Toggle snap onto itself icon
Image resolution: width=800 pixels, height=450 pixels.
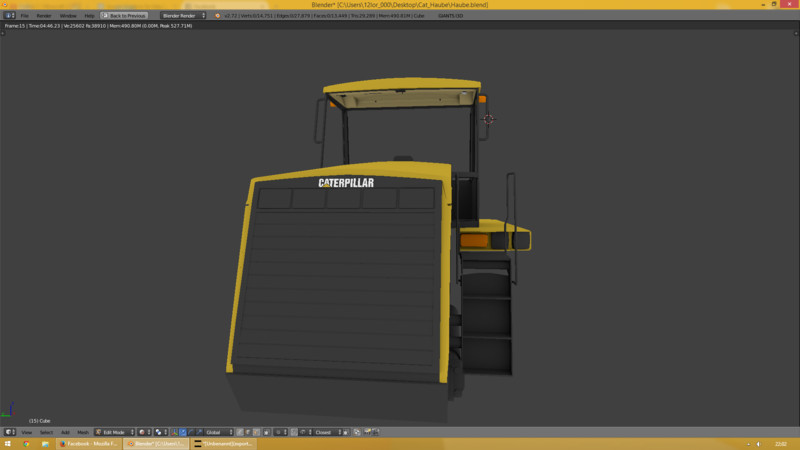click(x=345, y=432)
